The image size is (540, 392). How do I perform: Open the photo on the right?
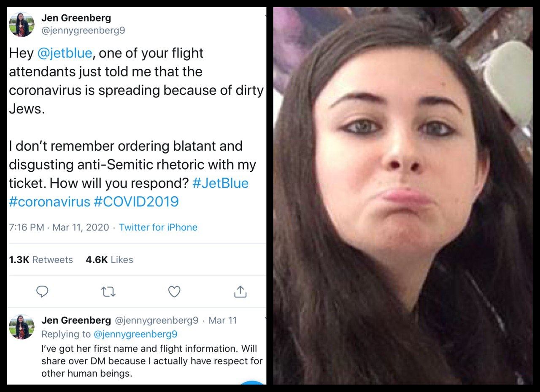pos(403,196)
